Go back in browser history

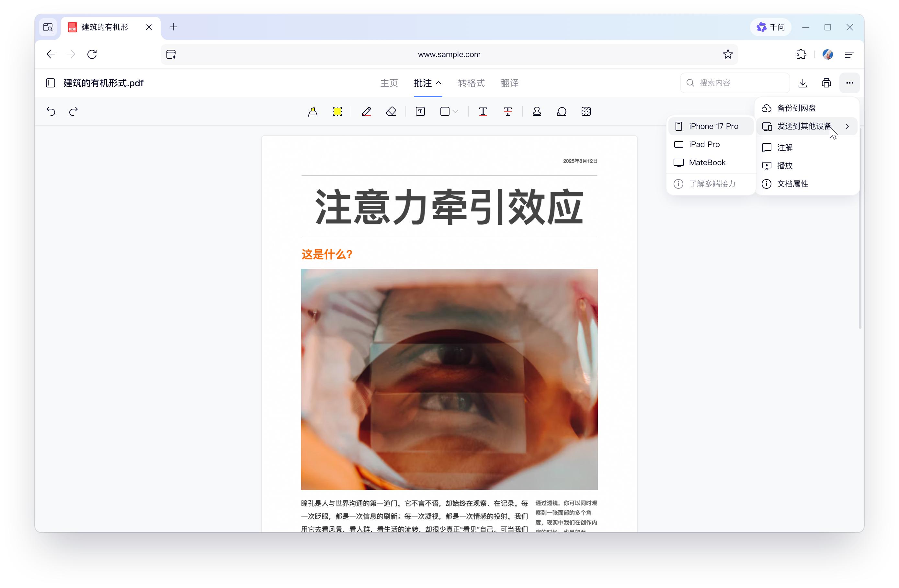click(51, 54)
